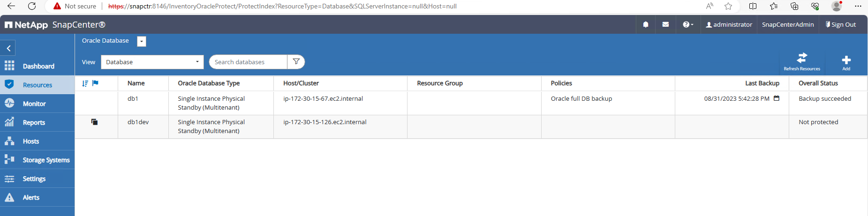Click the Search databases field
This screenshot has width=868, height=216.
248,62
